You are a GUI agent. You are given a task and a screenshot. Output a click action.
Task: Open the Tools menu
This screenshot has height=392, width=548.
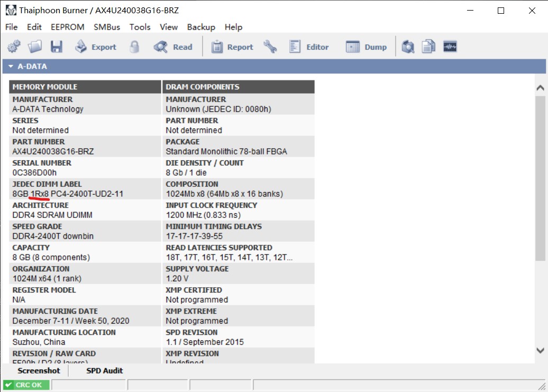[140, 27]
